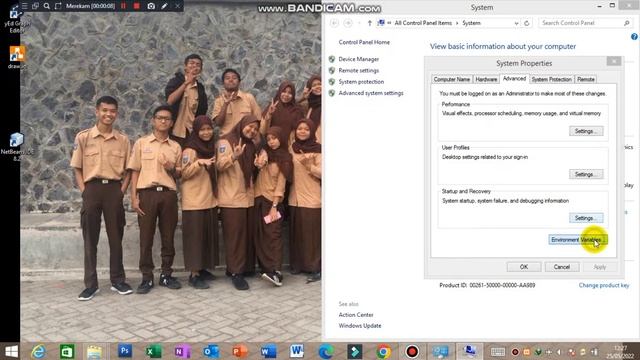Expand the address bar history dropdown
Screen dimensions: 640x360
click(516, 23)
